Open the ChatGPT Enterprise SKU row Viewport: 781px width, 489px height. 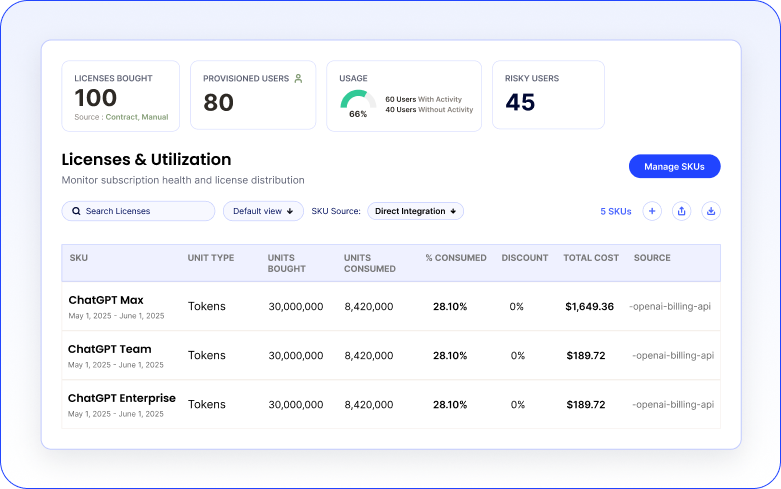tap(391, 404)
